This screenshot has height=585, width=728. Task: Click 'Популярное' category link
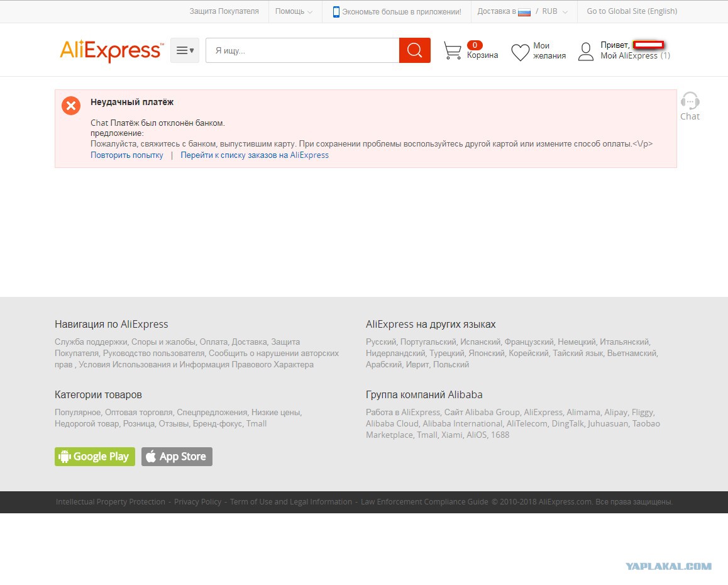(77, 413)
